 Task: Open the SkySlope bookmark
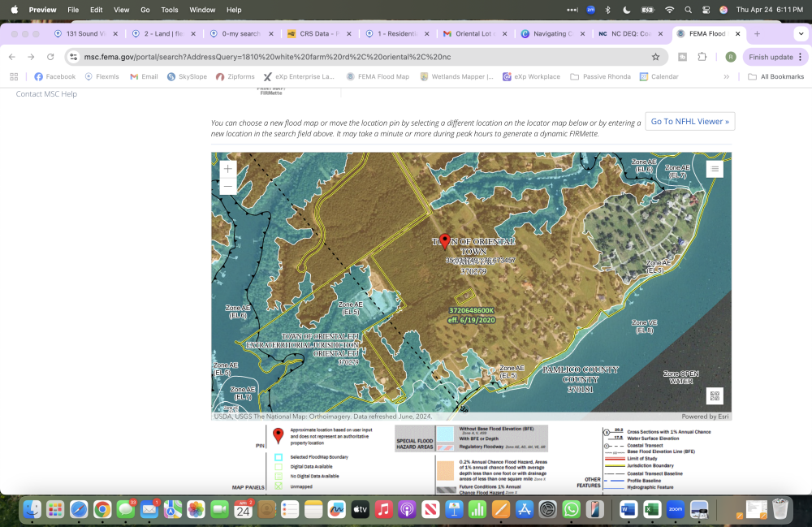point(187,76)
